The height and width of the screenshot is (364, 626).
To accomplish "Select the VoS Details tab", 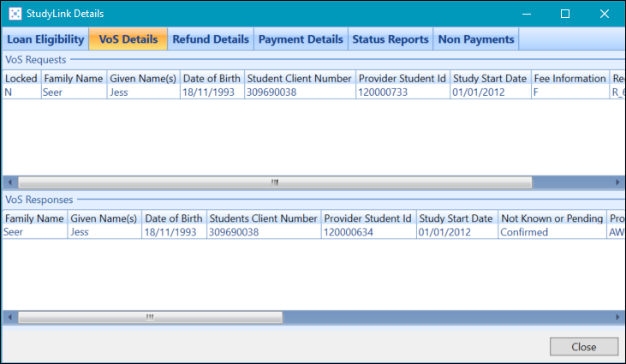I will pos(128,39).
